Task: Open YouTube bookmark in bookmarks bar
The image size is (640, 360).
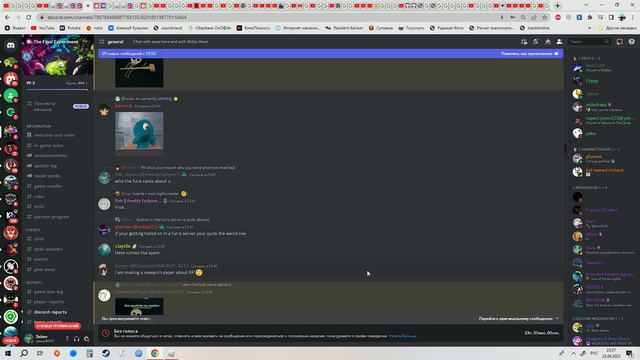Action: [x=42, y=28]
